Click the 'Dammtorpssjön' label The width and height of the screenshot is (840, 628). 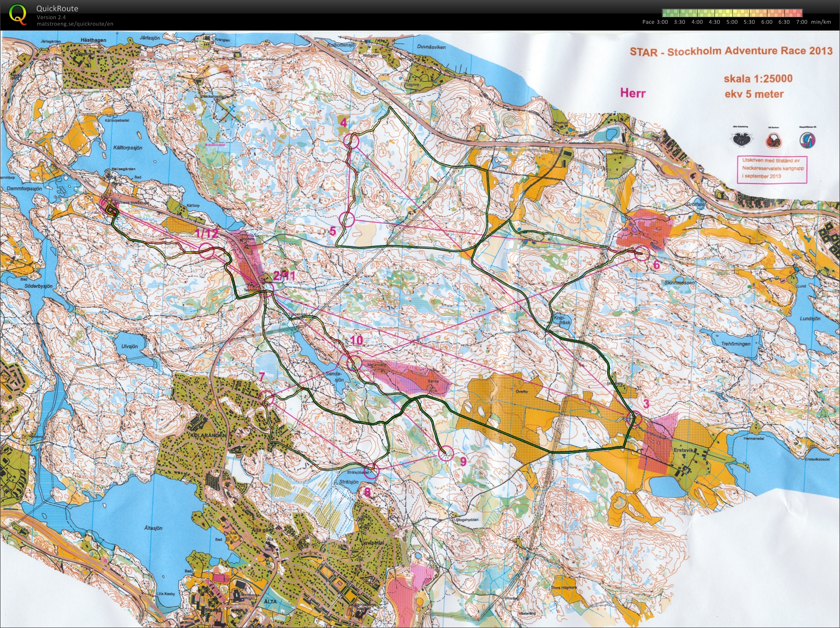(x=24, y=189)
